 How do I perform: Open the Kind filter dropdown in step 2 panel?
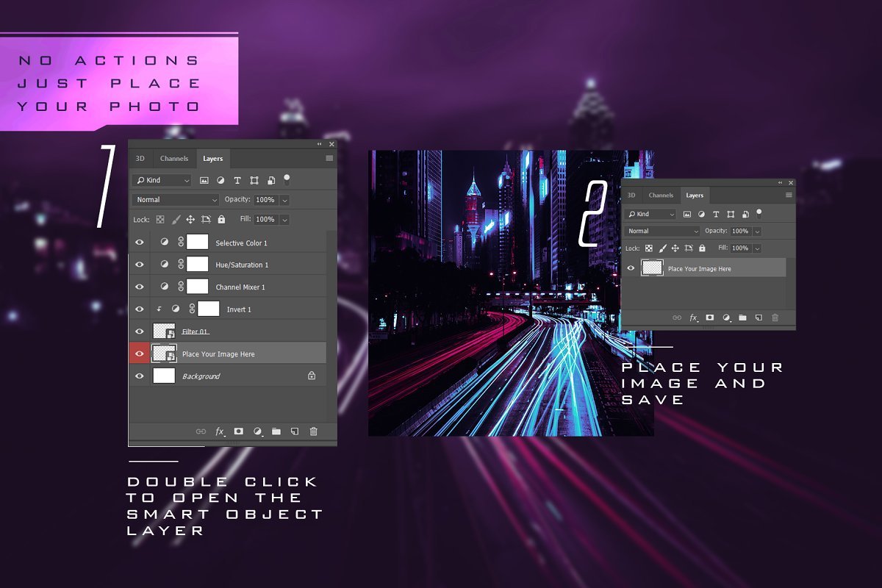(650, 214)
